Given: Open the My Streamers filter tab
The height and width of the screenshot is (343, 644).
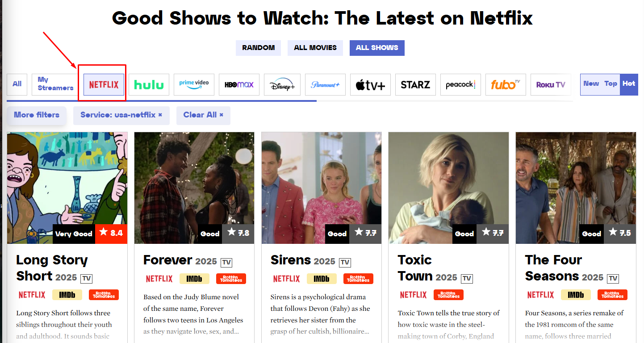Looking at the screenshot, I should (55, 84).
